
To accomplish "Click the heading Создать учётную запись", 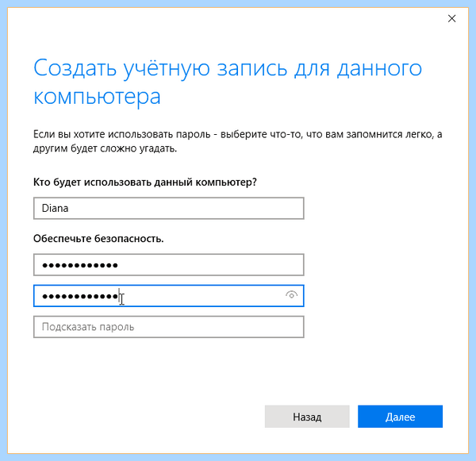I will click(228, 82).
